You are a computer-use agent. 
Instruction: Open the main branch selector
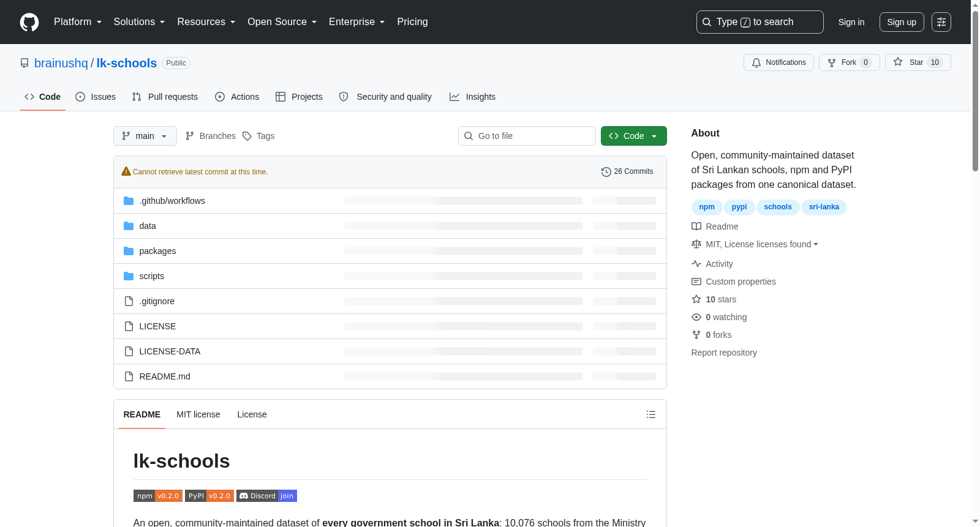pyautogui.click(x=145, y=136)
